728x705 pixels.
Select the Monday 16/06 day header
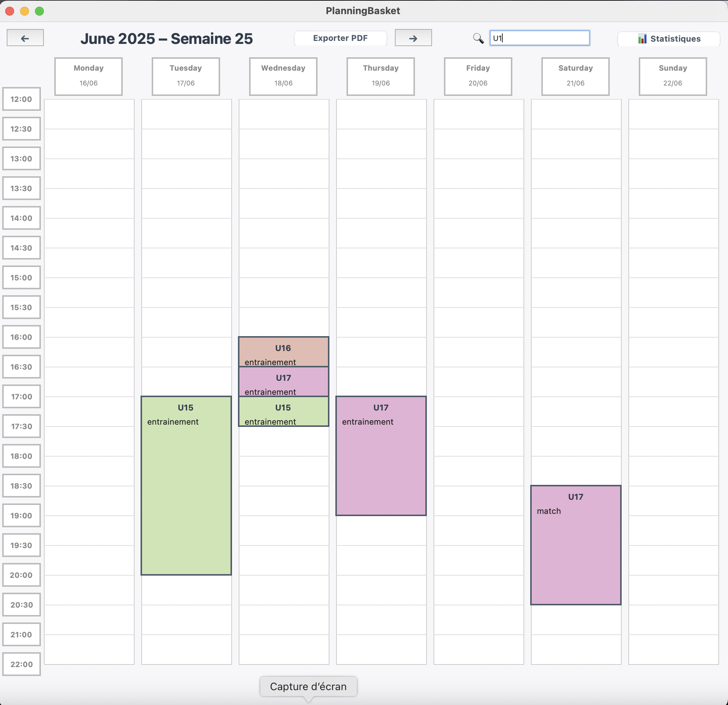click(88, 76)
